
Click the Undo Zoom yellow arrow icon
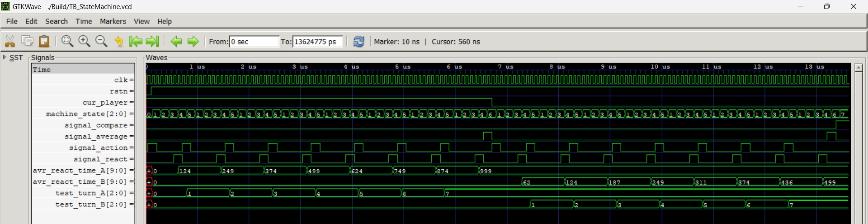(x=118, y=41)
